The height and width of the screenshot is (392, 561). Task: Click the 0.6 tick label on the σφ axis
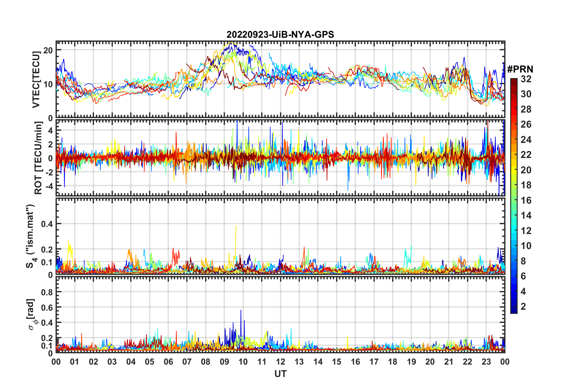coord(47,308)
